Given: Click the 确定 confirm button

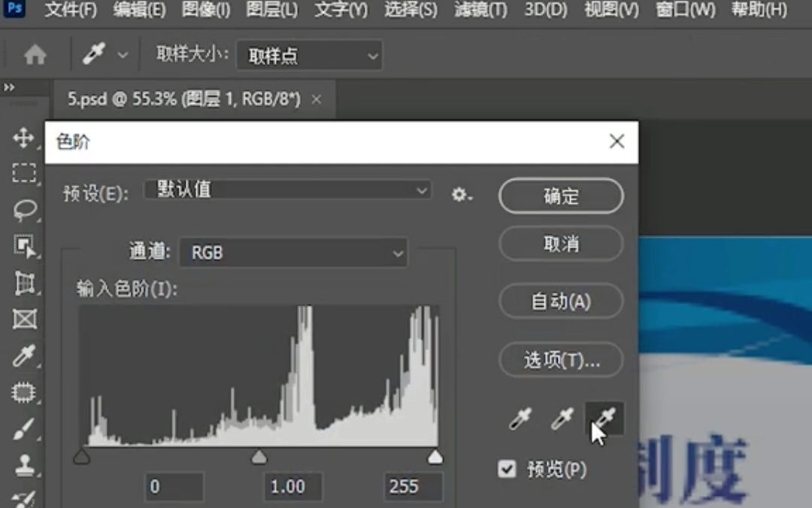Looking at the screenshot, I should [561, 196].
